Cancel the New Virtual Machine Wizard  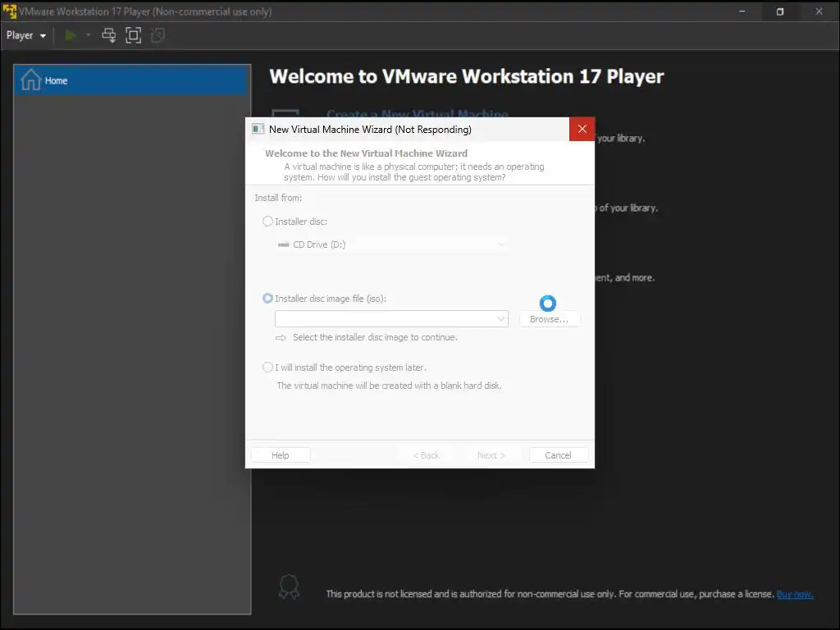558,454
